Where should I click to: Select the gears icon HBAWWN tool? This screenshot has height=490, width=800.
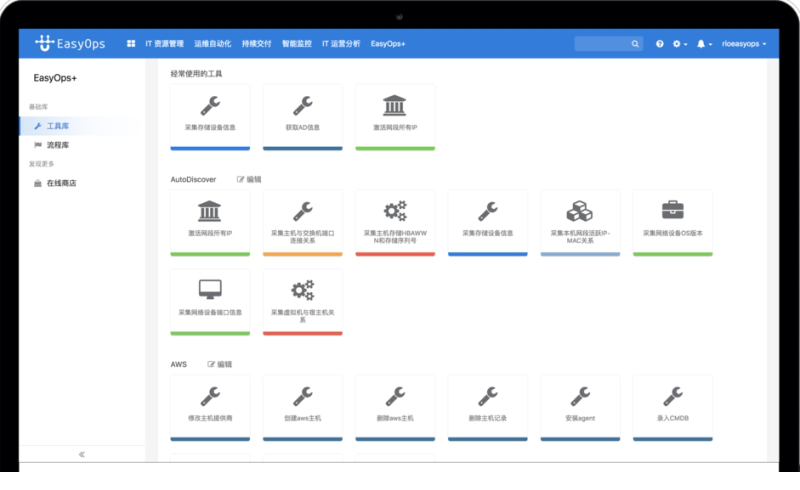coord(395,223)
